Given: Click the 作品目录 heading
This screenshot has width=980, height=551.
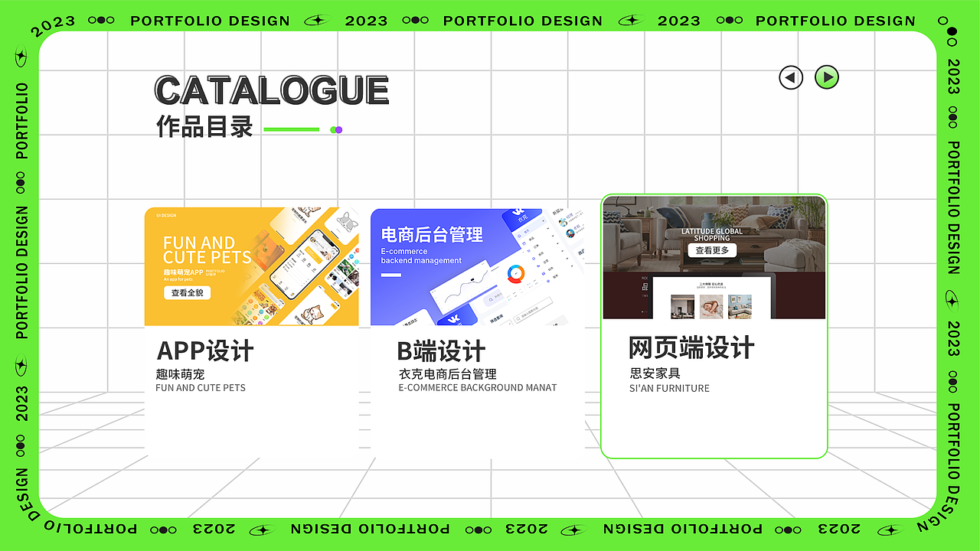Looking at the screenshot, I should pyautogui.click(x=204, y=126).
